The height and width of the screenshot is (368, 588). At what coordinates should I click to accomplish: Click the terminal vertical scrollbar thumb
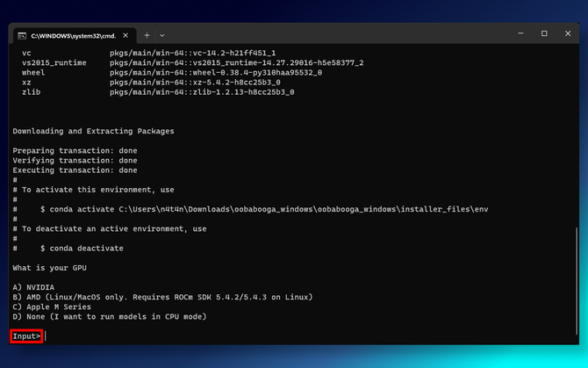tap(577, 280)
